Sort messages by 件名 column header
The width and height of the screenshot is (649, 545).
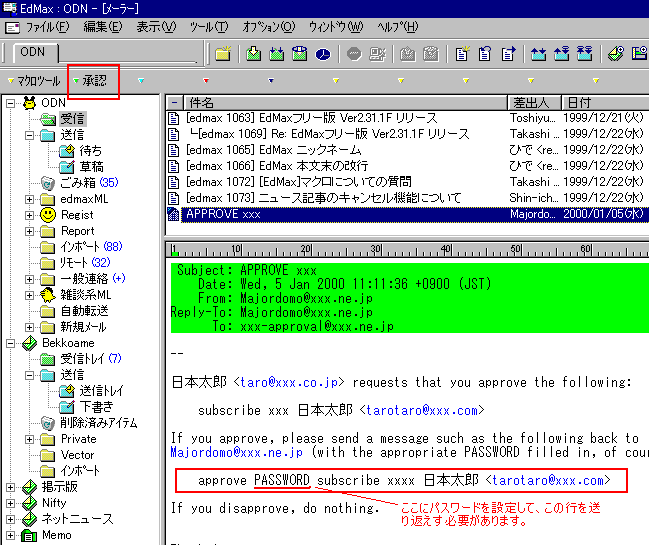pyautogui.click(x=345, y=102)
